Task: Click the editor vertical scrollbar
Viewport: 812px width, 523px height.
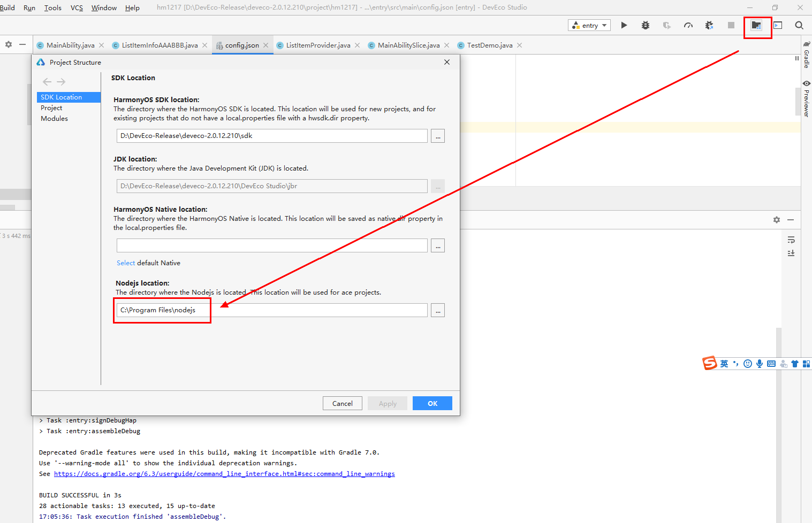Action: pos(798,102)
